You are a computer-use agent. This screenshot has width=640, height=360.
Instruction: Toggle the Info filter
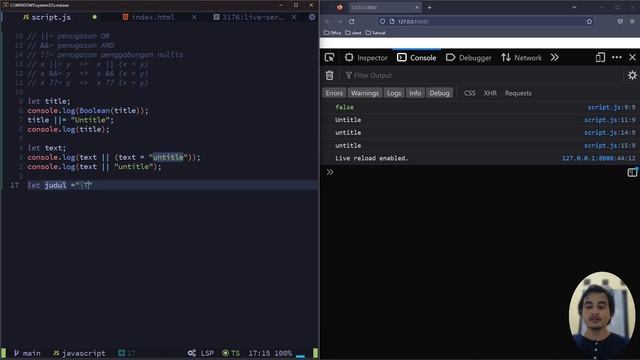point(415,93)
